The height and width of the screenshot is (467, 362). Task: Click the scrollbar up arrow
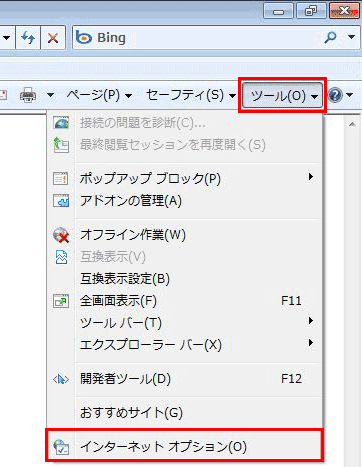352,124
